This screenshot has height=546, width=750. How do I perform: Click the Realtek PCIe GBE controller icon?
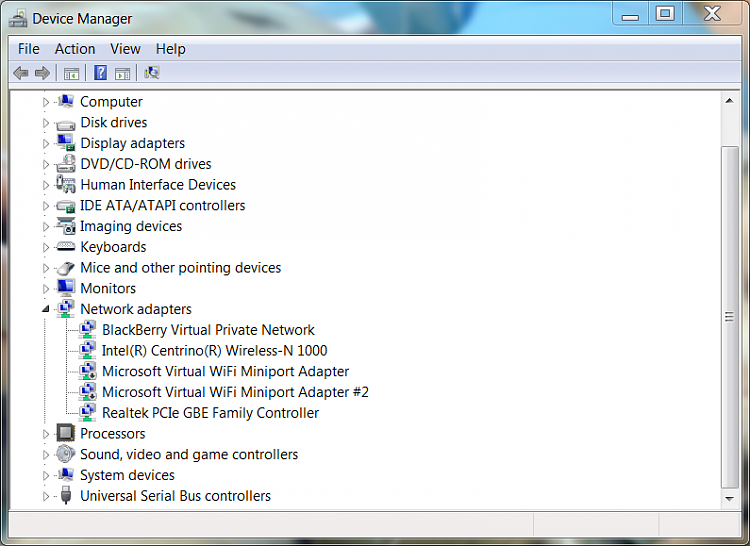click(x=88, y=412)
